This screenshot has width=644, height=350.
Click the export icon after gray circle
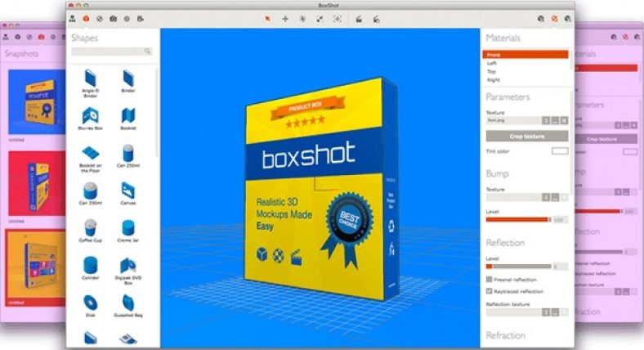click(x=141, y=19)
